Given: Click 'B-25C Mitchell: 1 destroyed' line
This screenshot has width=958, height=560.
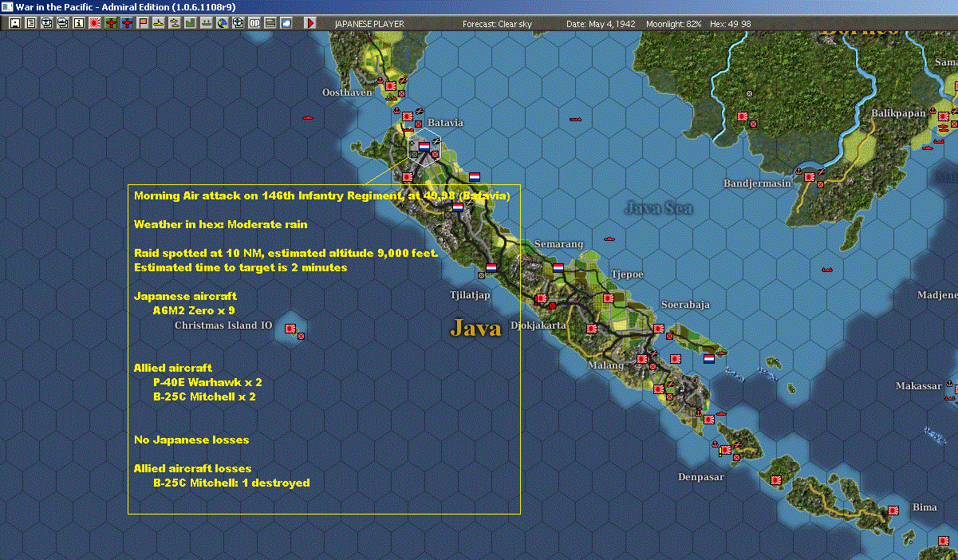Looking at the screenshot, I should (x=231, y=483).
